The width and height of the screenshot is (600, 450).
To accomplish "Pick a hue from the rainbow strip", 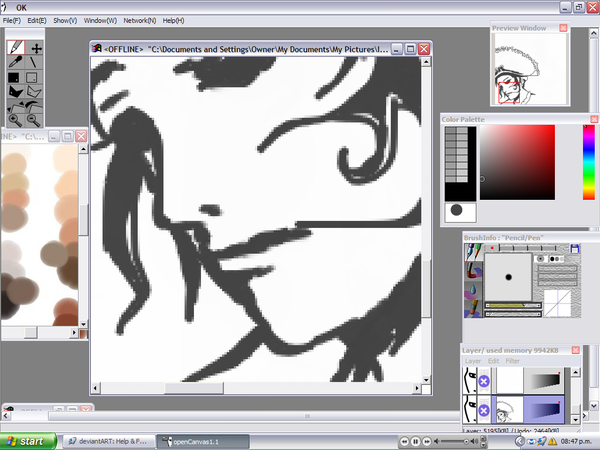I will pos(589,162).
